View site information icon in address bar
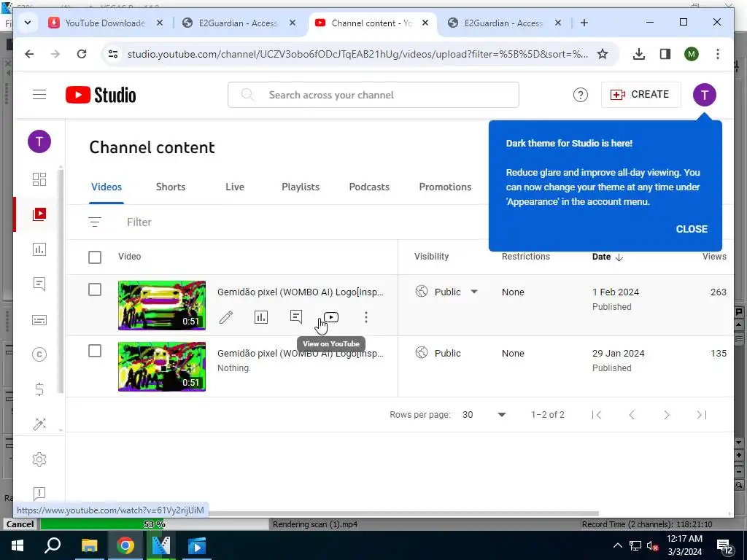 [113, 54]
